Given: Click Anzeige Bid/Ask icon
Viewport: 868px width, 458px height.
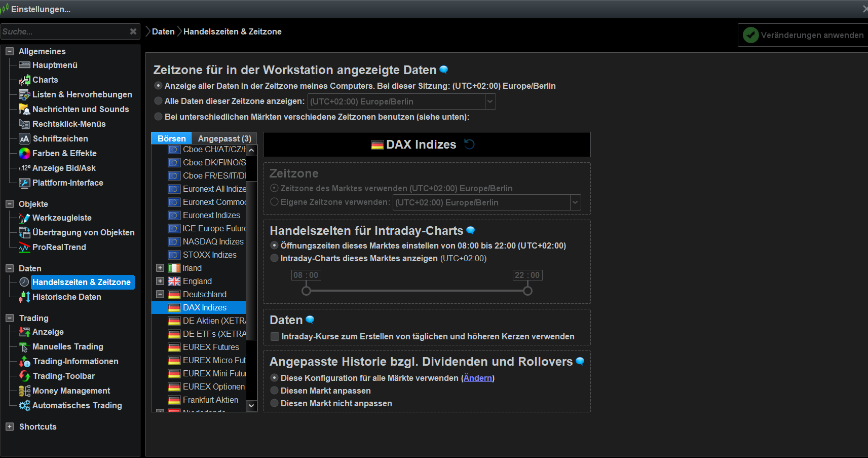Looking at the screenshot, I should tap(24, 168).
